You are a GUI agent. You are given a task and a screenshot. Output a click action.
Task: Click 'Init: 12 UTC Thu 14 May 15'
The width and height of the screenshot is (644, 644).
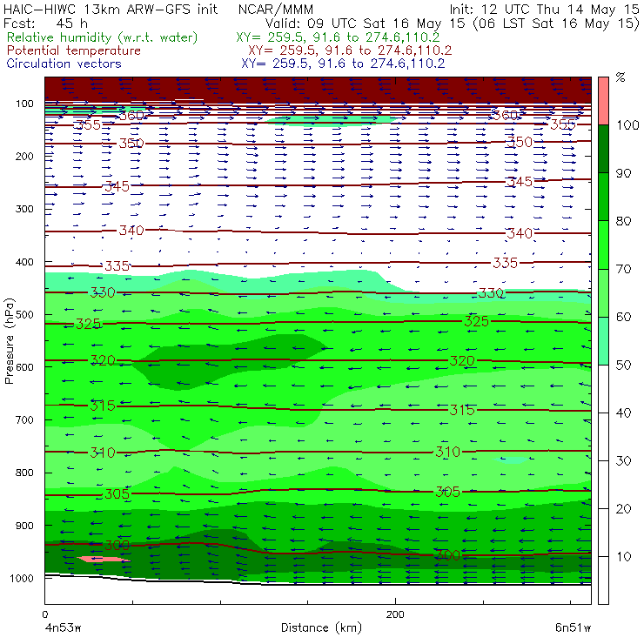coord(544,9)
